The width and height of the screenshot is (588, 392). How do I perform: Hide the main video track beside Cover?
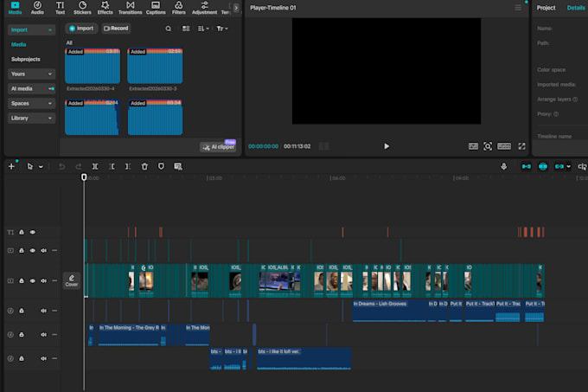click(x=33, y=280)
